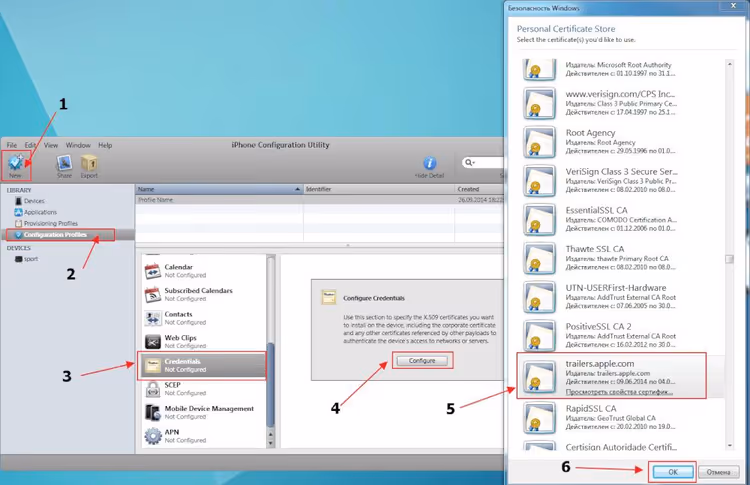Open the View menu
The image size is (750, 485).
point(51,145)
